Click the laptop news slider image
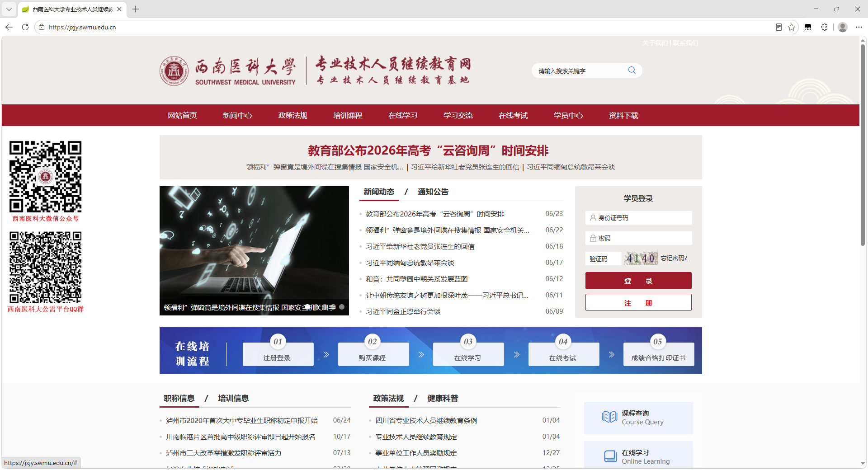868x470 pixels. 254,250
